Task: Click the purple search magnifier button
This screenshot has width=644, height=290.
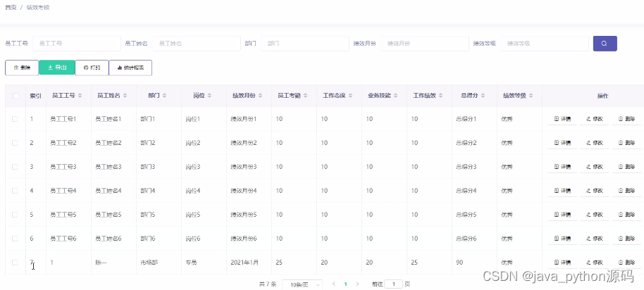Action: point(605,44)
